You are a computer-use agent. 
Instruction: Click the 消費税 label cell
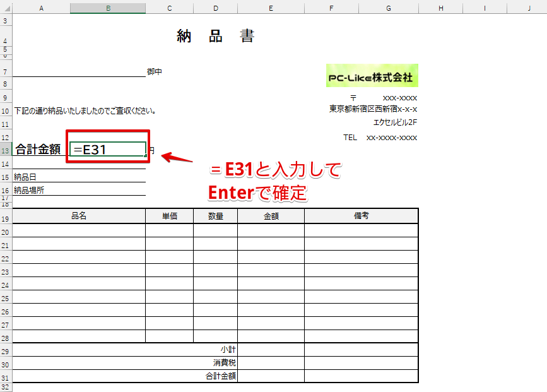(225, 363)
